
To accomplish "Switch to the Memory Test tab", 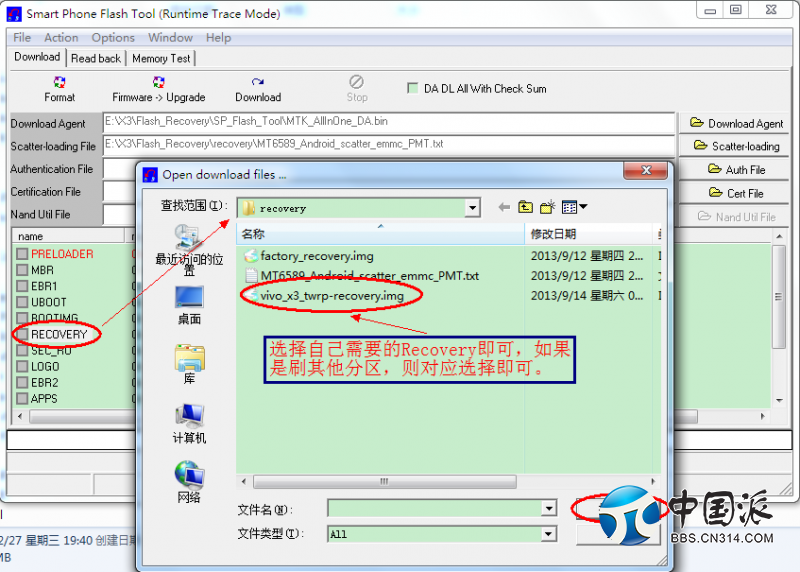I will pyautogui.click(x=161, y=59).
